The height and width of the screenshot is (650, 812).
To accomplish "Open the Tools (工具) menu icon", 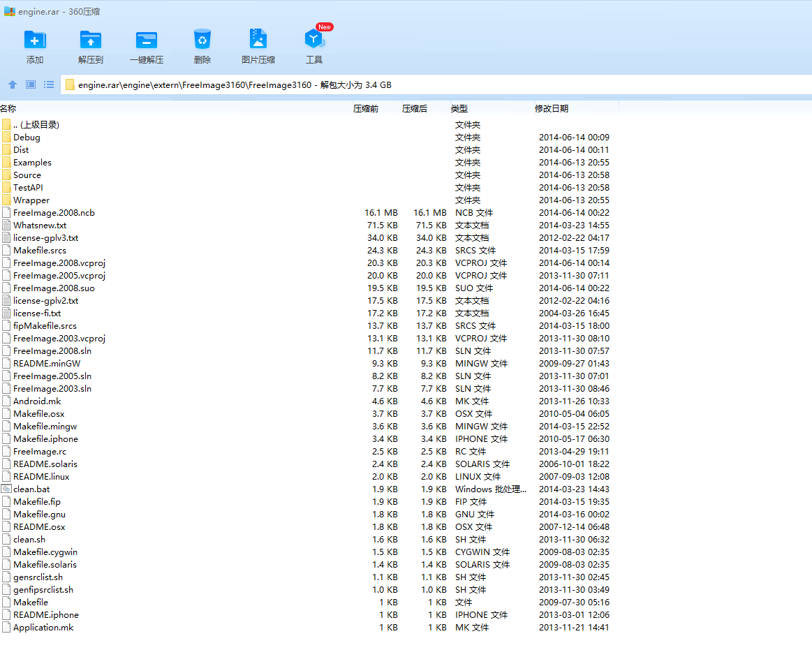I will coord(313,40).
